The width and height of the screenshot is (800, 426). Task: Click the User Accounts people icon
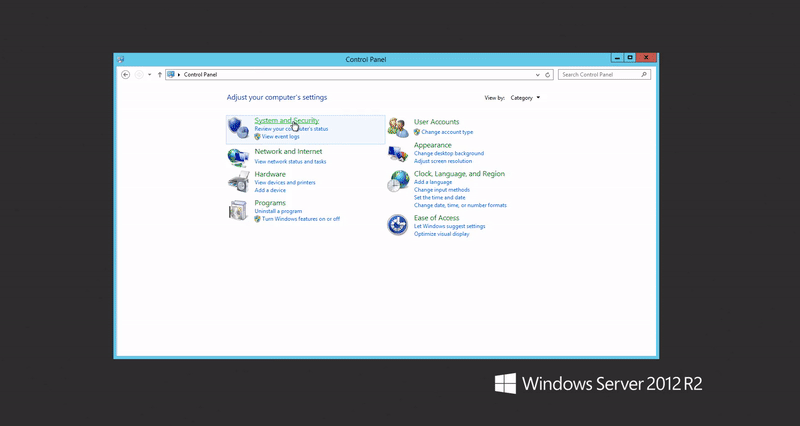pos(398,128)
